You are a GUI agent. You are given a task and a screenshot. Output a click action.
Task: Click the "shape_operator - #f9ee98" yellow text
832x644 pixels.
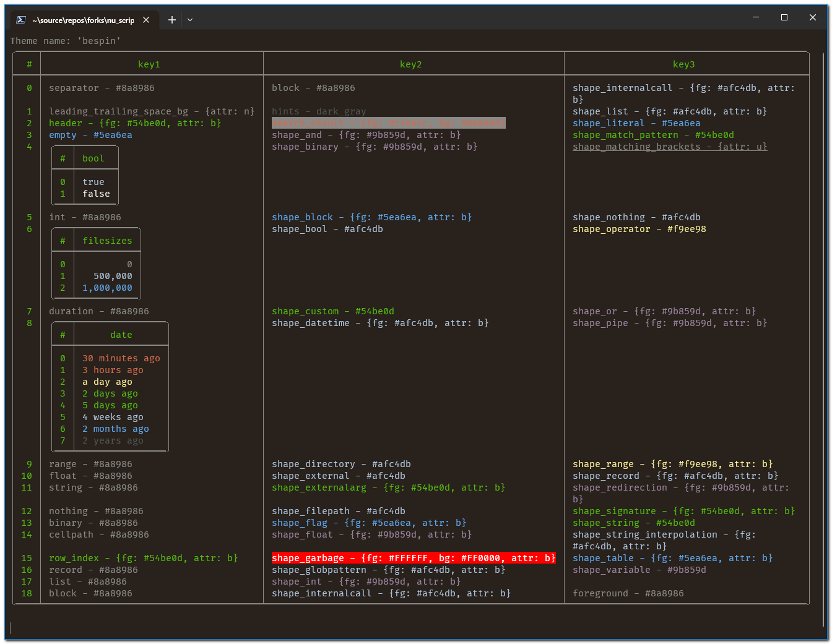[x=639, y=229]
